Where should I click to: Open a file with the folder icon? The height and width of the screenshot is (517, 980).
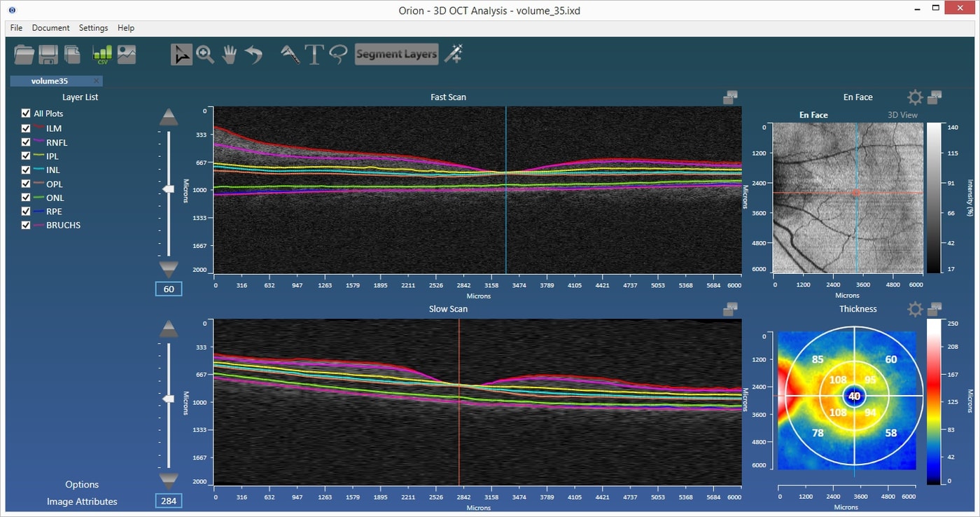tap(24, 54)
